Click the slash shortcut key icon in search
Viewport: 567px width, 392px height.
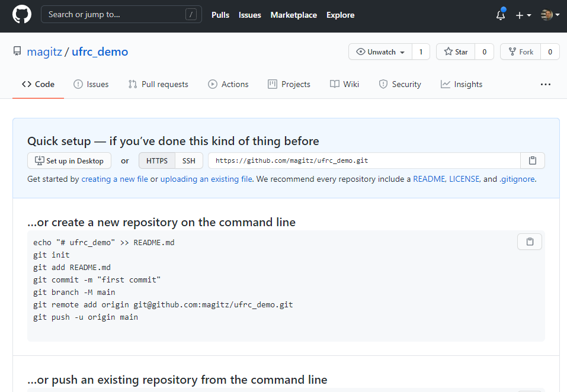coord(191,14)
